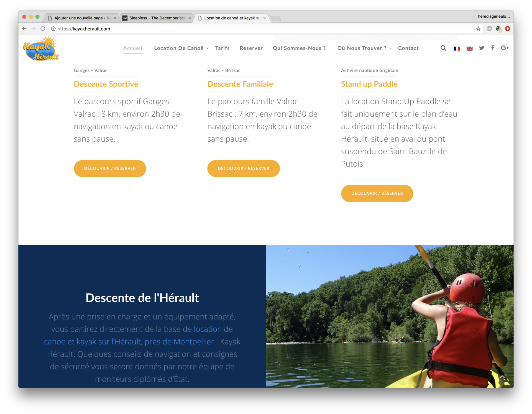Open the Twitter social icon

coord(482,48)
